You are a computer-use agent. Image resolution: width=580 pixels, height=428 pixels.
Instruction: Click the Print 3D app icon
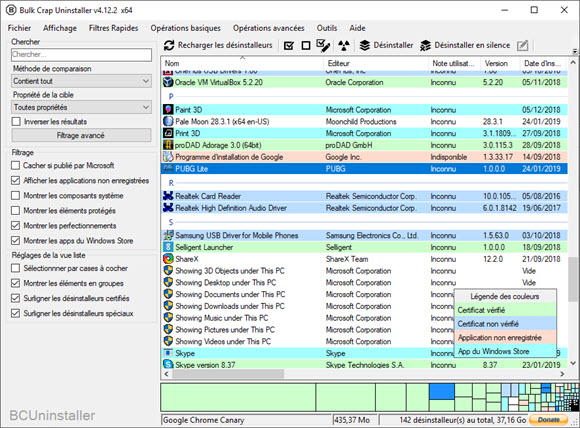tap(168, 133)
